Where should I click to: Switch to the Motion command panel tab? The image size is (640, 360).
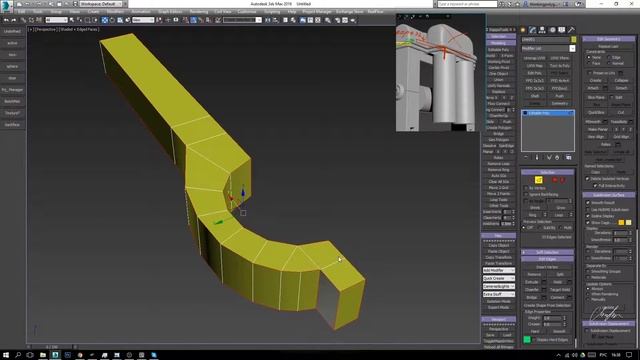click(552, 30)
